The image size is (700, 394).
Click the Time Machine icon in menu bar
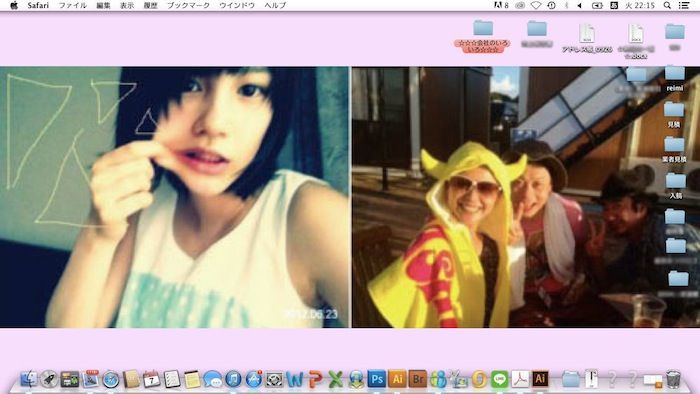click(x=551, y=5)
